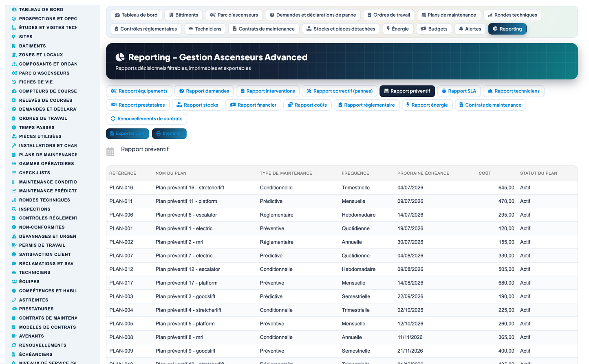Click the Astreintes phone icon
This screenshot has width=589, height=364.
[14, 300]
